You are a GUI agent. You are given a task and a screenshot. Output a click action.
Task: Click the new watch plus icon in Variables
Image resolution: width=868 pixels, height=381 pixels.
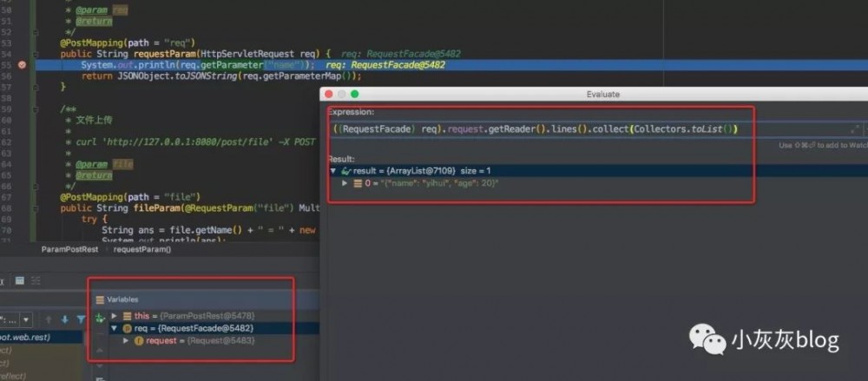click(100, 318)
